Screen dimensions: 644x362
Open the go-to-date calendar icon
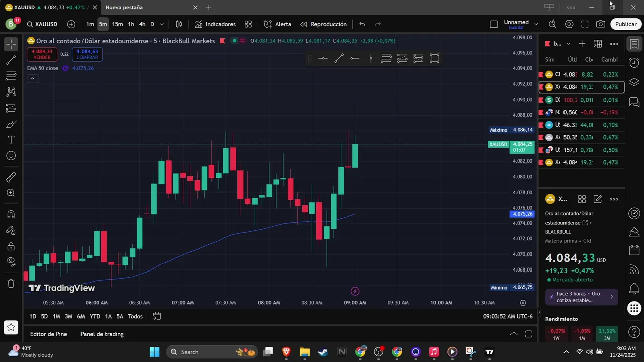coord(157,316)
